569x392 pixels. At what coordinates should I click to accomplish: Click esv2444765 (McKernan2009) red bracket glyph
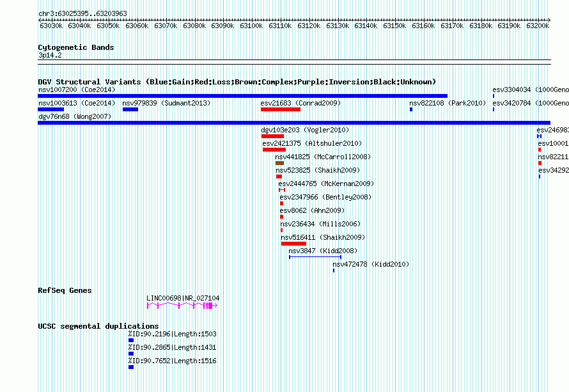(282, 190)
